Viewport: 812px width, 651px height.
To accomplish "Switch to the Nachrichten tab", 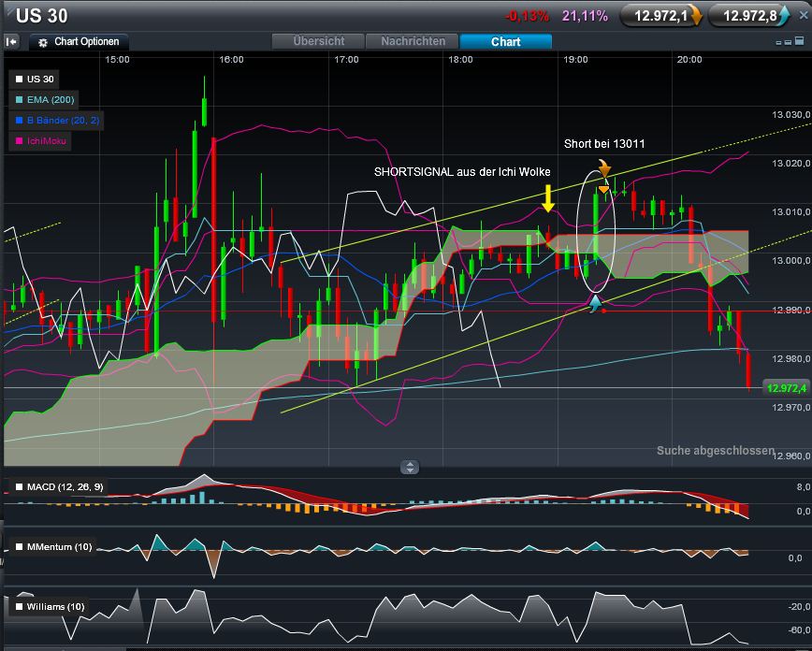I will pos(413,41).
